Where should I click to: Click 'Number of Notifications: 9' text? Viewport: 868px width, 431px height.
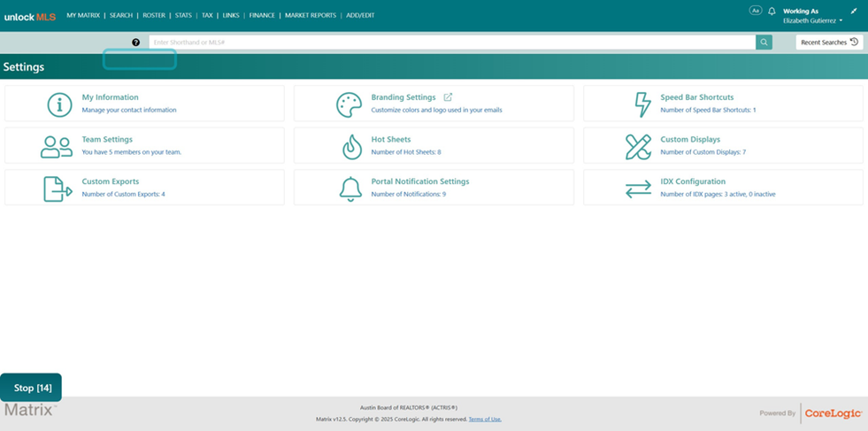409,194
